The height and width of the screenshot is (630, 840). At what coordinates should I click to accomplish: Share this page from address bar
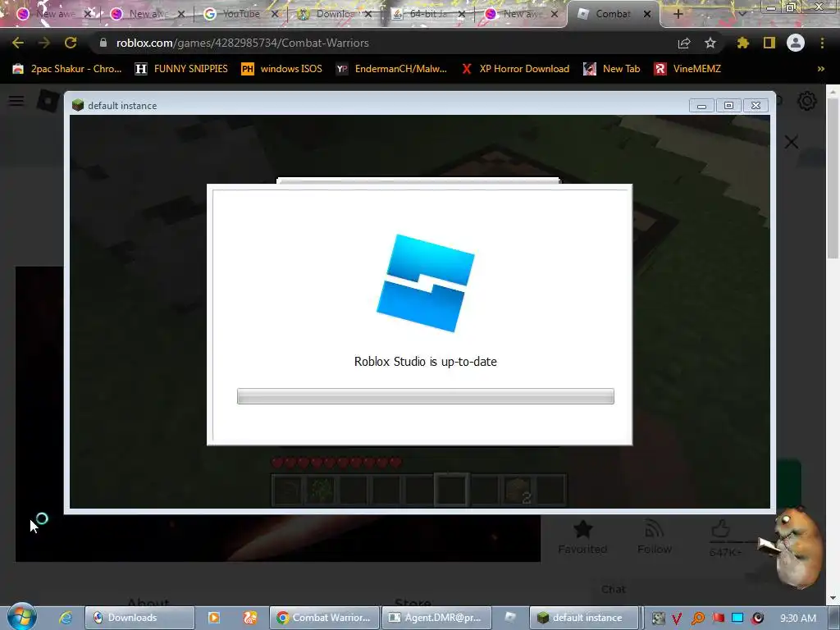[684, 43]
